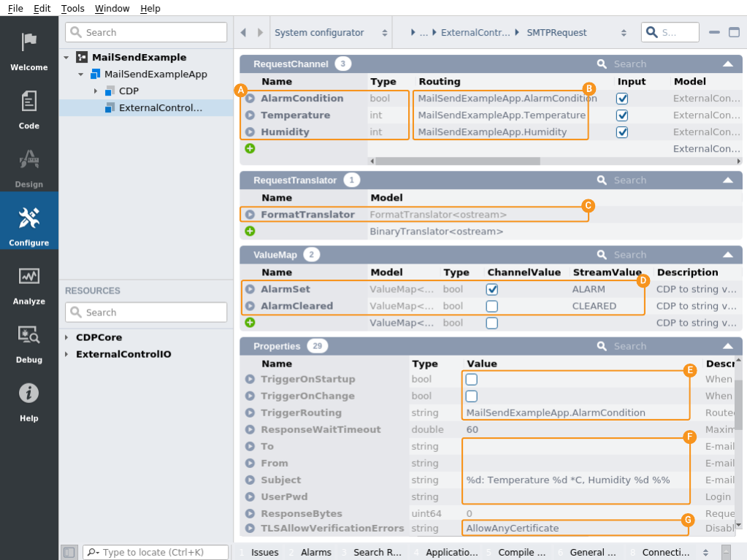Click green add icon below FormatTranslator
Image resolution: width=747 pixels, height=560 pixels.
point(250,231)
